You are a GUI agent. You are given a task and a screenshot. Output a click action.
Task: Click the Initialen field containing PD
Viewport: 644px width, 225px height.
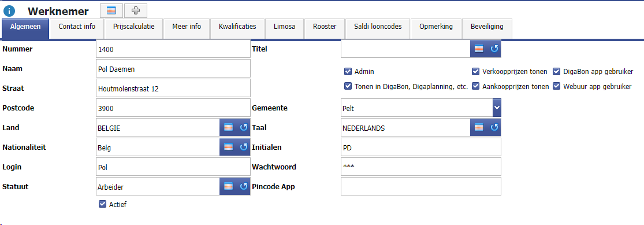[x=421, y=147]
